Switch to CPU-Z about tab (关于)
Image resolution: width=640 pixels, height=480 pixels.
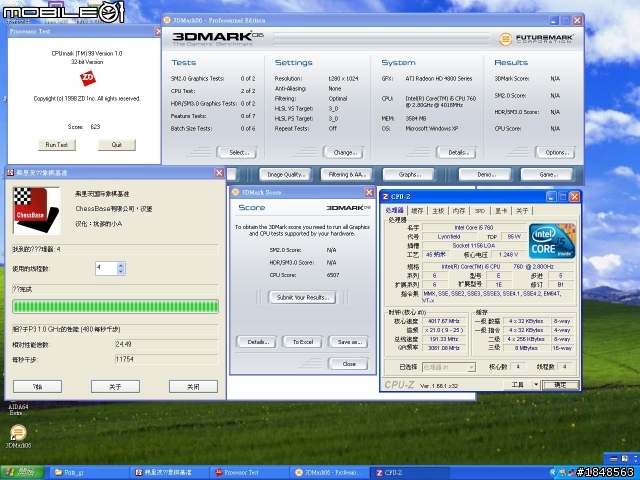click(522, 211)
